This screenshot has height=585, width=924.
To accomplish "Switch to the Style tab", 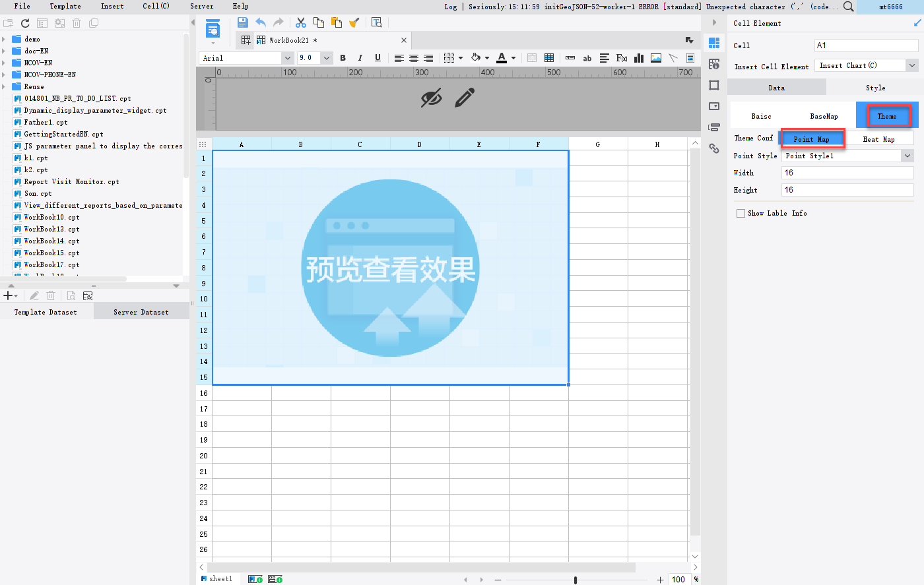I will click(875, 86).
